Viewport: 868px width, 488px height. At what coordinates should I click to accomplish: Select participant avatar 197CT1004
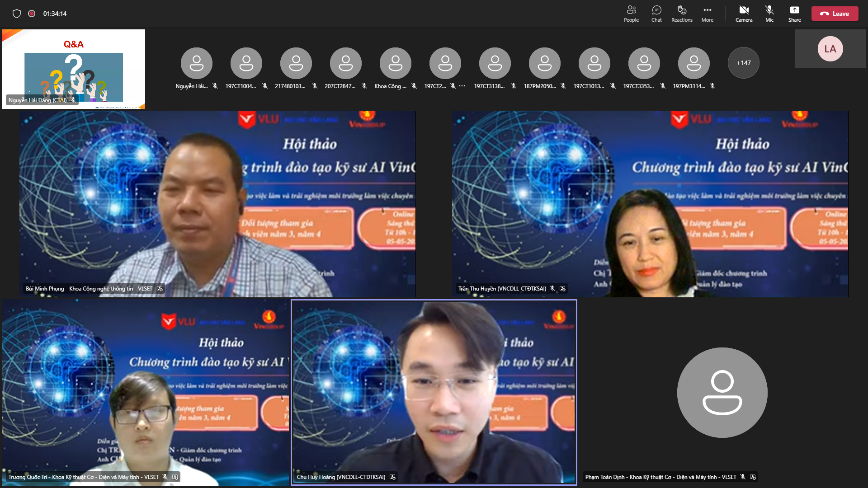point(246,63)
